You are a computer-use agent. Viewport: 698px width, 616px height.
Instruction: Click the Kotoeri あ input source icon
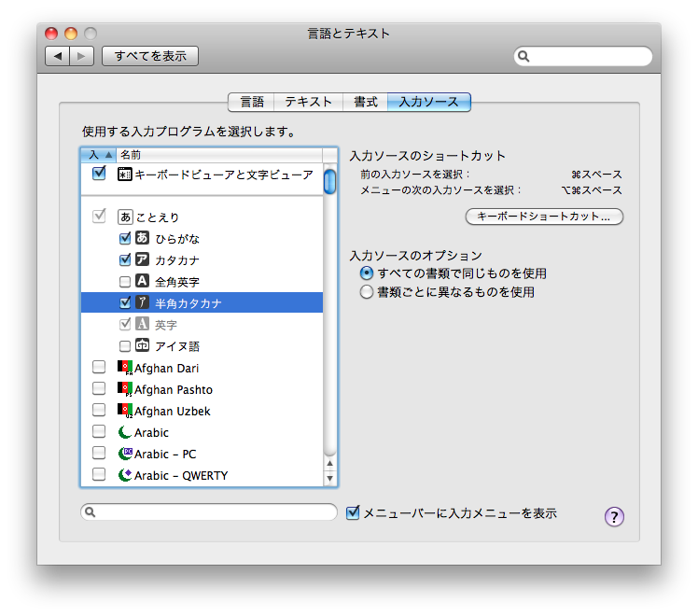[125, 217]
